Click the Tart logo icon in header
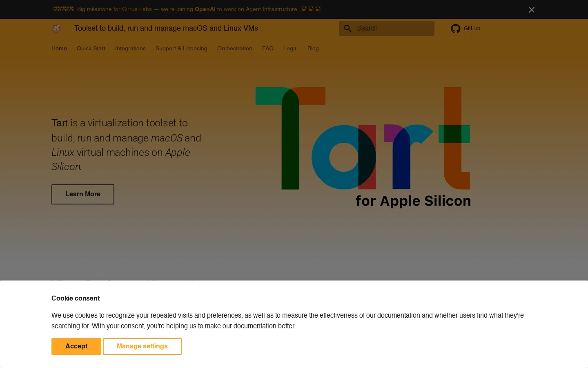The width and height of the screenshot is (588, 368). pos(56,28)
